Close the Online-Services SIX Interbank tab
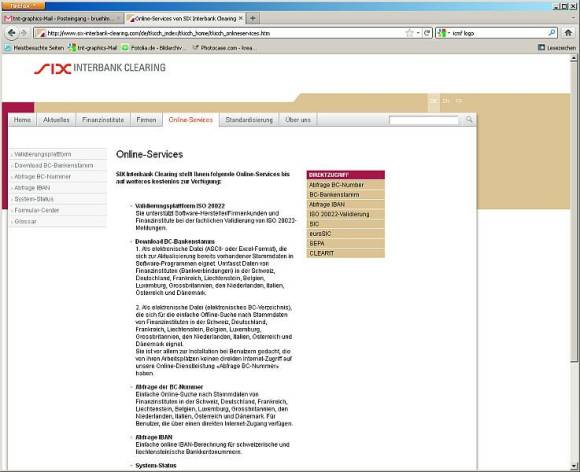Viewport: 580px width, 472px height. (x=240, y=18)
